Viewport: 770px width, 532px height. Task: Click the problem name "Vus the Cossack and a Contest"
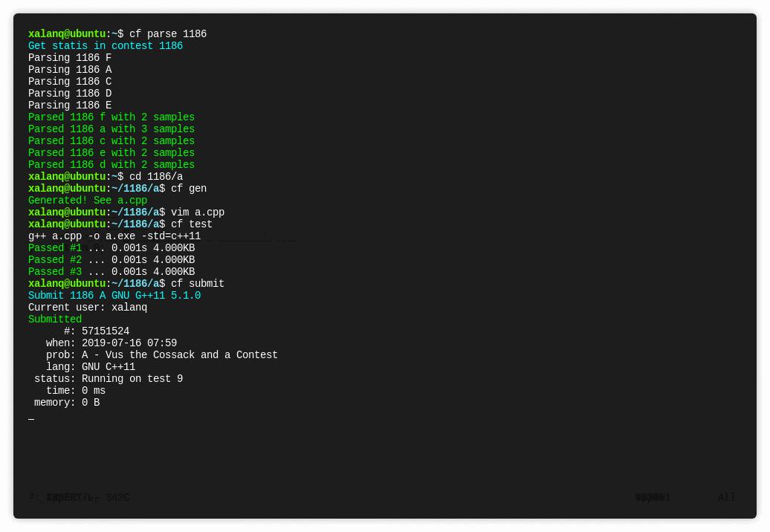tap(193, 355)
